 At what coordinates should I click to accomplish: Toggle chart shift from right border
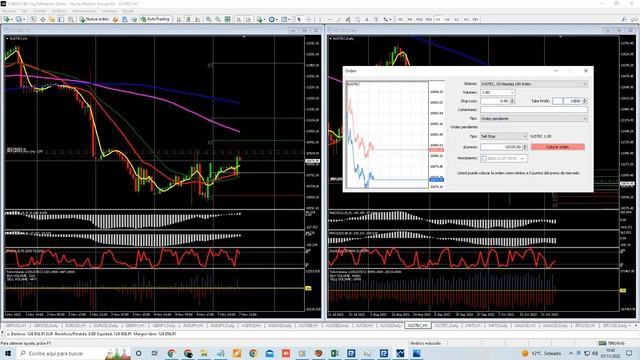pos(248,19)
